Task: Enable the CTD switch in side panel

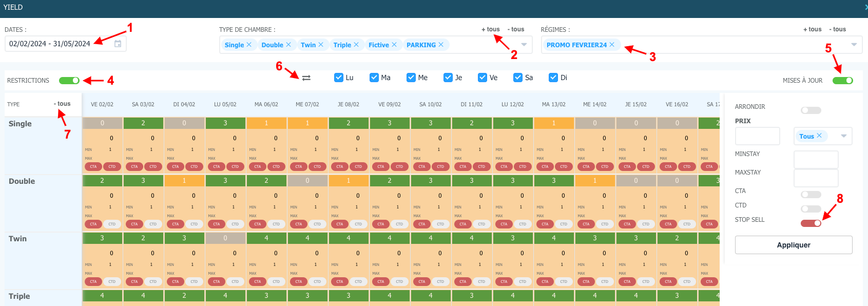Action: 811,209
